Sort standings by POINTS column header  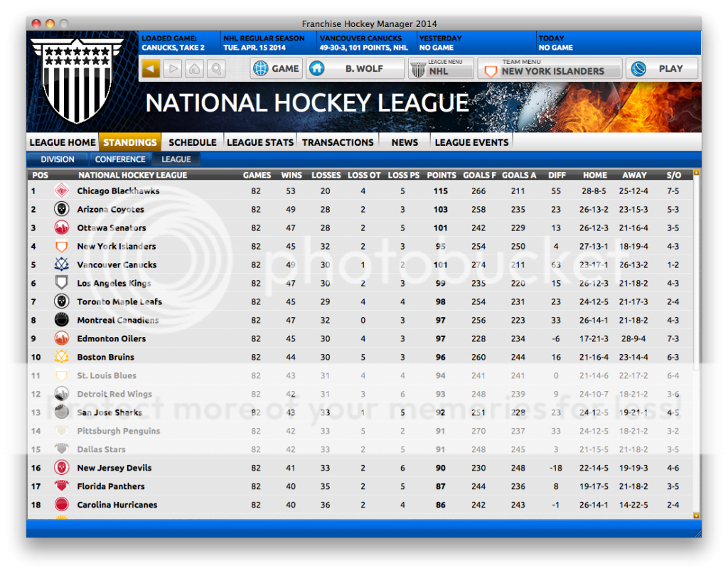coord(441,175)
